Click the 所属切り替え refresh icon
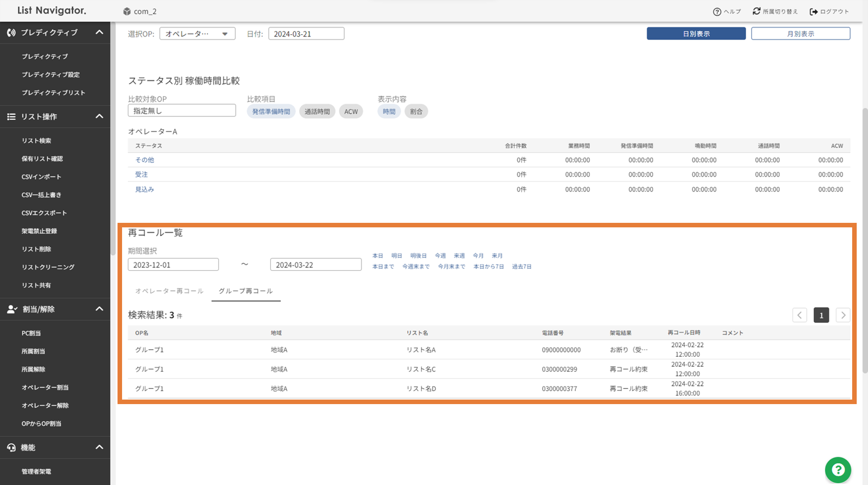 click(756, 11)
